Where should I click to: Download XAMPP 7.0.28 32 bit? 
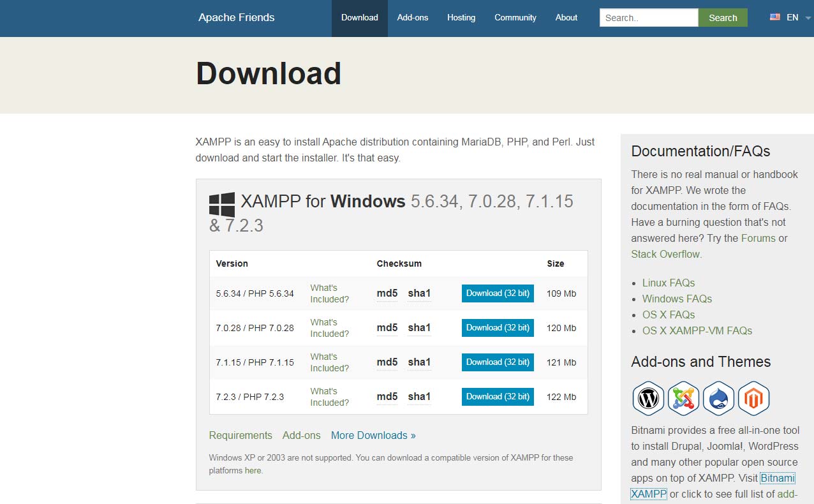click(x=498, y=328)
